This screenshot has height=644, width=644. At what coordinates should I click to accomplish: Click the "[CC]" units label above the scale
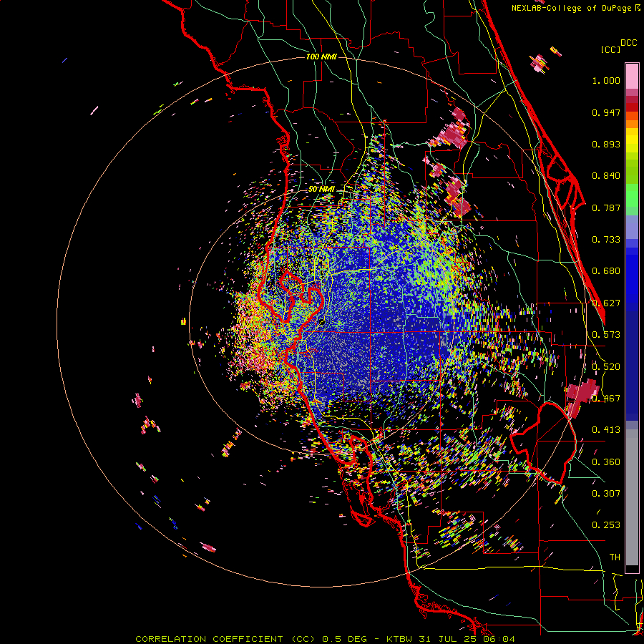coord(610,49)
